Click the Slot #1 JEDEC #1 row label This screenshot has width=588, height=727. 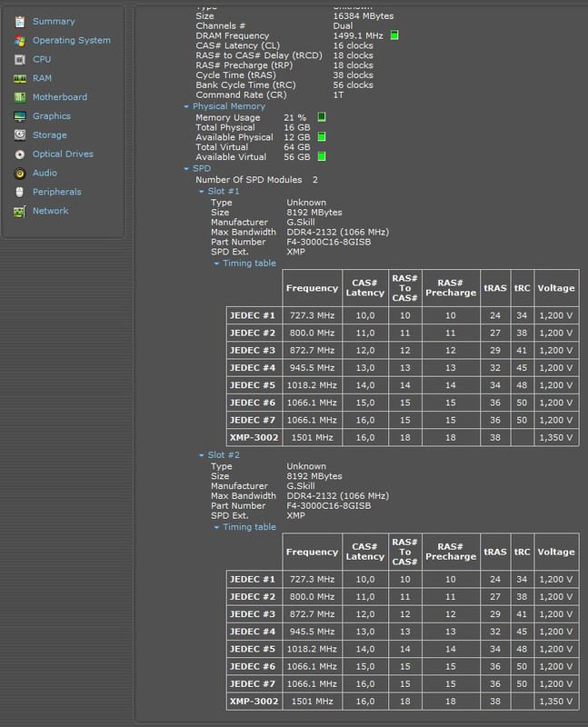point(254,315)
